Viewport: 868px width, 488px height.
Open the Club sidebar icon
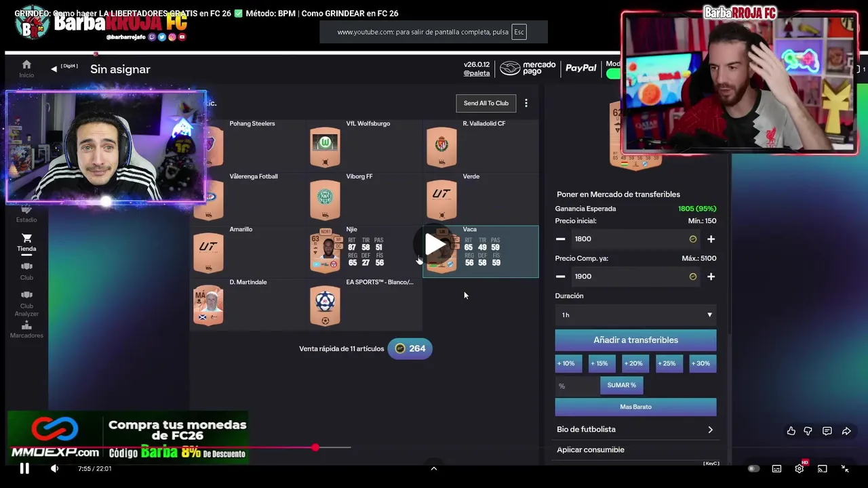26,271
